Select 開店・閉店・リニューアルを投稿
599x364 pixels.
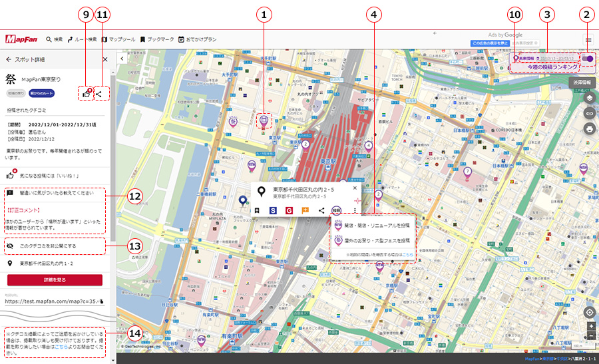pyautogui.click(x=373, y=226)
